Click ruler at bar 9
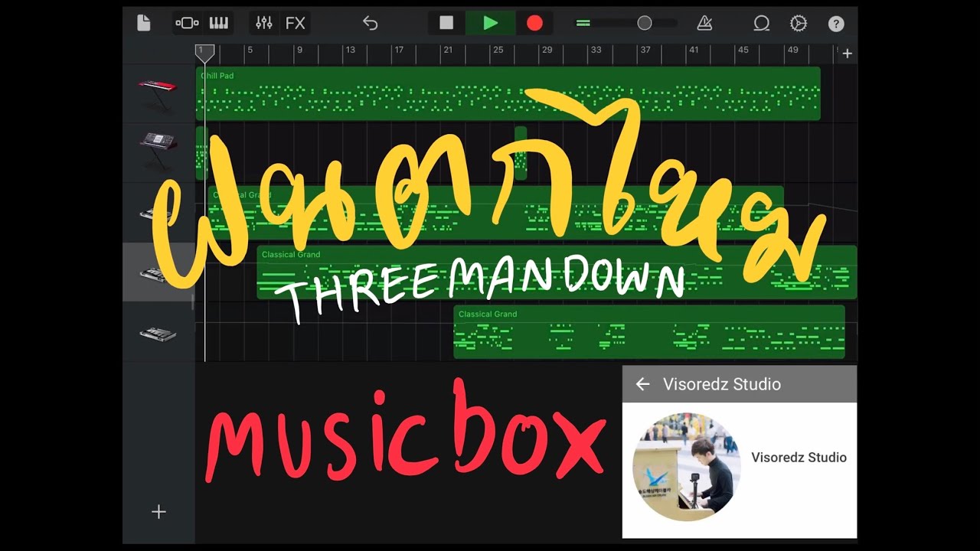This screenshot has width=980, height=551. 299,51
